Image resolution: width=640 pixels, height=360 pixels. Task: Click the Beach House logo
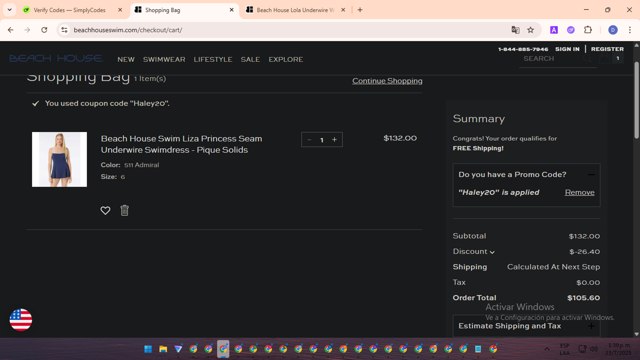pyautogui.click(x=56, y=59)
